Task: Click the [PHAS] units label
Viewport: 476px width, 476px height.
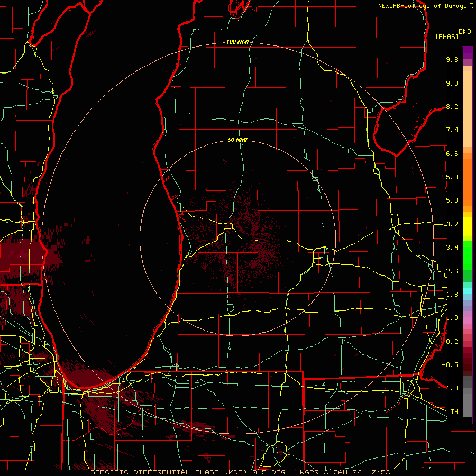Action: (x=447, y=37)
